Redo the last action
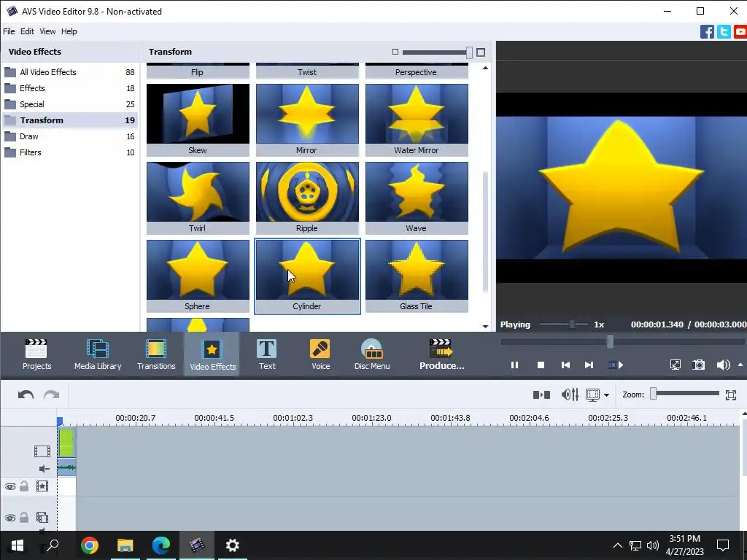Viewport: 747px width, 560px height. pyautogui.click(x=52, y=394)
